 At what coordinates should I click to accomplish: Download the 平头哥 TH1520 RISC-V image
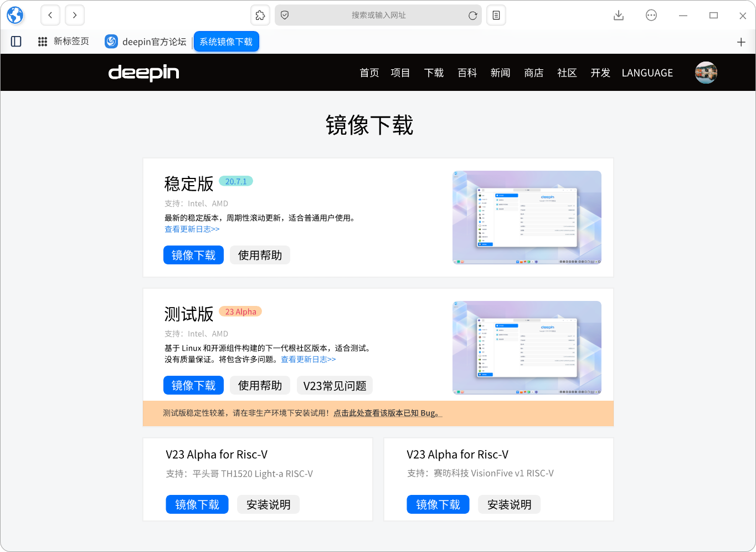click(x=197, y=504)
